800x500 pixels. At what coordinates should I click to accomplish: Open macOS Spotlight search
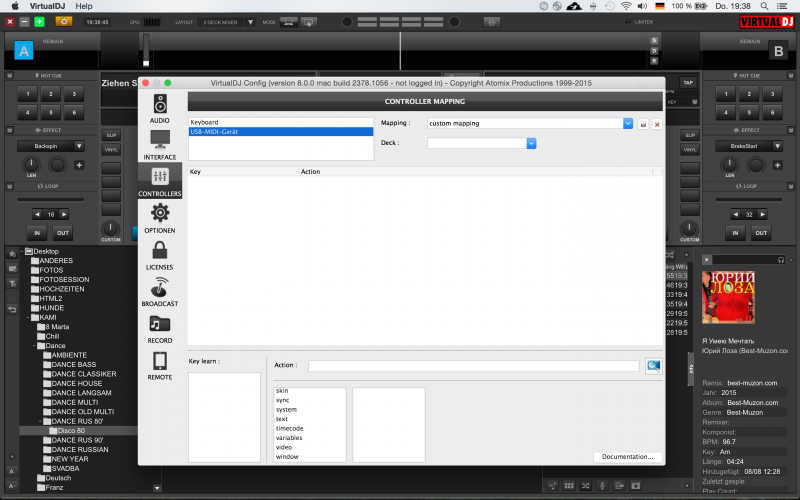[764, 6]
